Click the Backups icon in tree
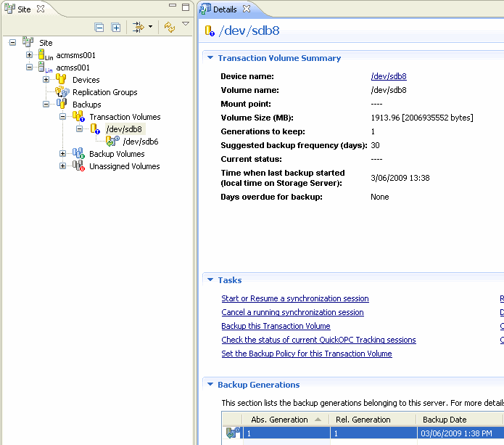The height and width of the screenshot is (445, 504). pos(62,104)
